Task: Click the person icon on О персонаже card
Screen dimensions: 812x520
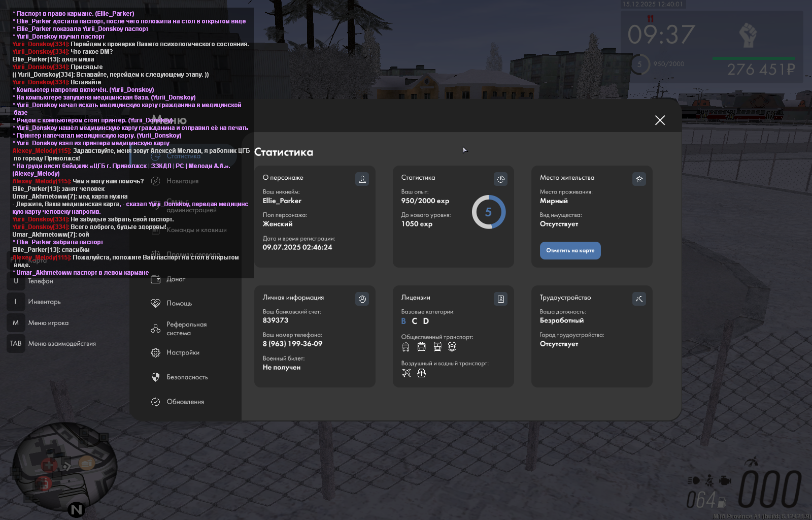Action: [362, 179]
